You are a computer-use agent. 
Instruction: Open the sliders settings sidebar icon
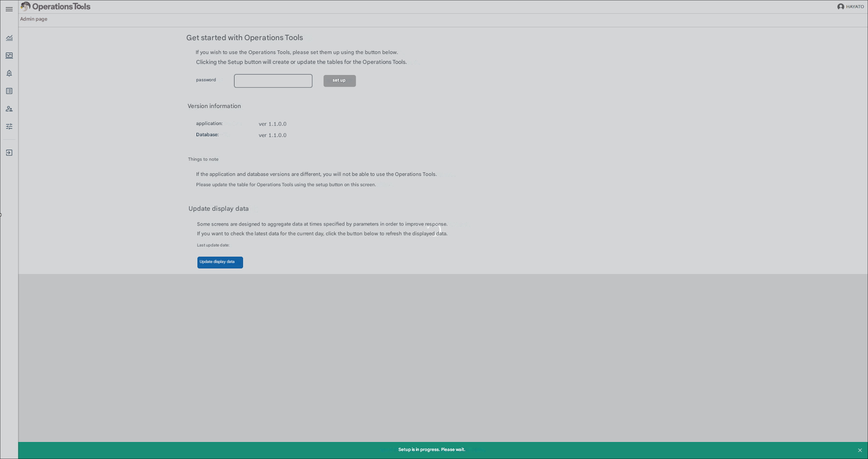click(x=9, y=126)
